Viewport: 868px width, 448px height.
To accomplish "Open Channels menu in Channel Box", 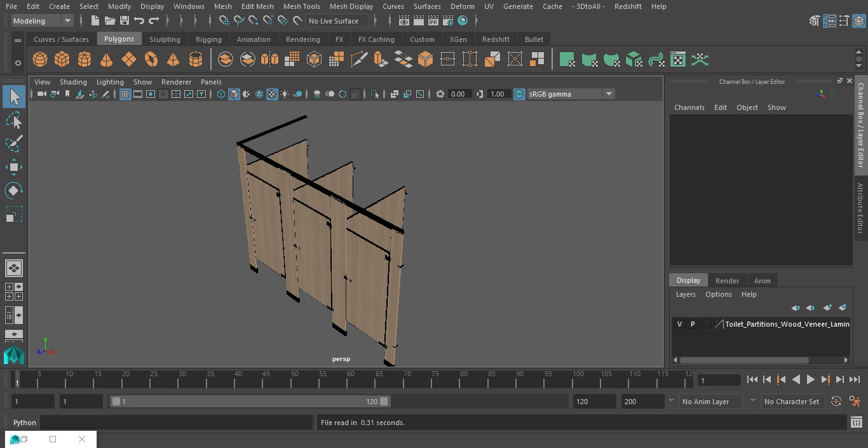I will (x=689, y=107).
